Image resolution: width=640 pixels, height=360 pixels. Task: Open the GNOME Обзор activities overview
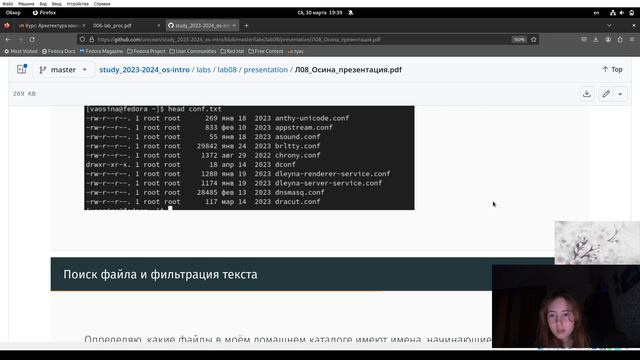[x=13, y=13]
